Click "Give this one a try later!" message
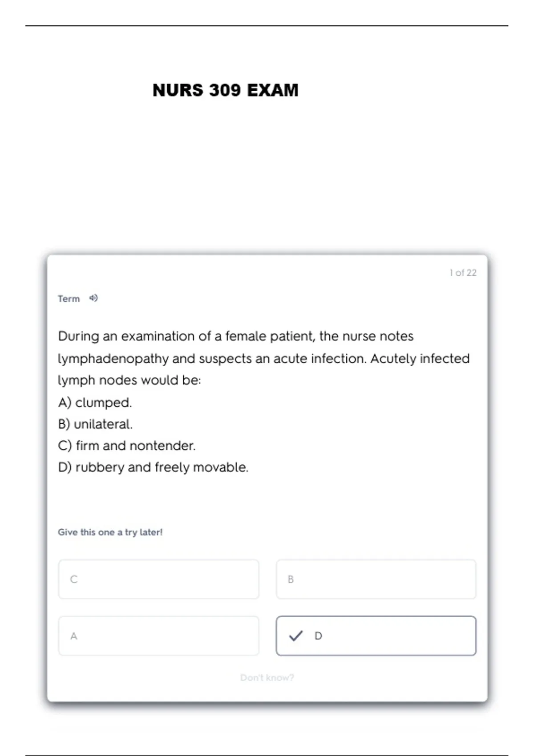The image size is (534, 756). click(110, 532)
